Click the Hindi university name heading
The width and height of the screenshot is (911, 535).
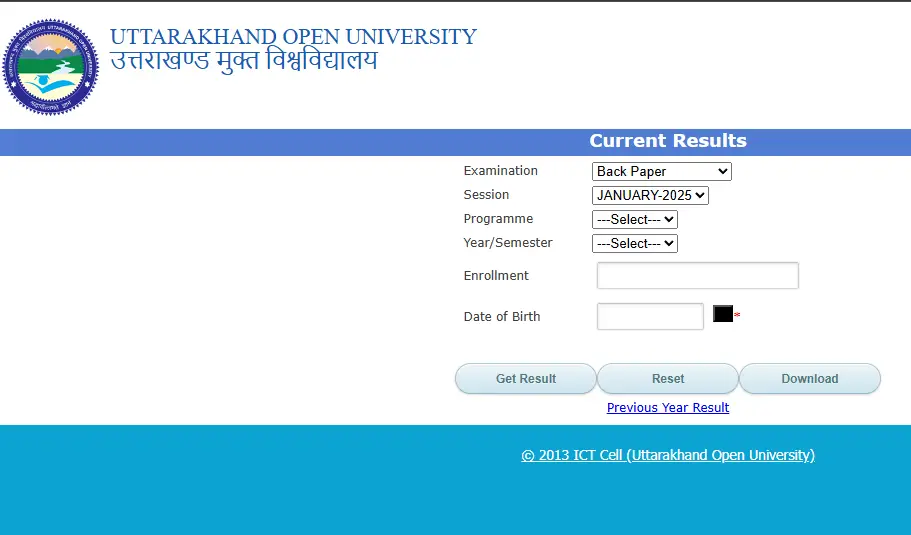244,61
